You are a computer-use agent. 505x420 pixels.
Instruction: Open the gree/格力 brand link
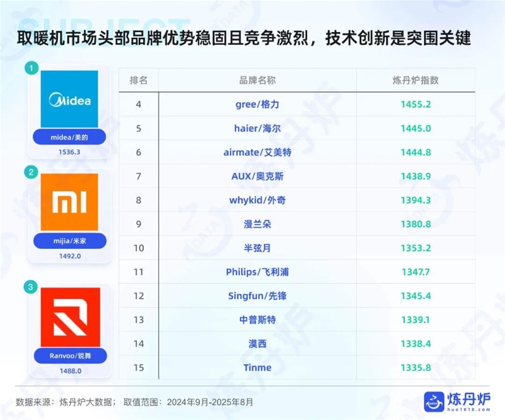[x=257, y=104]
